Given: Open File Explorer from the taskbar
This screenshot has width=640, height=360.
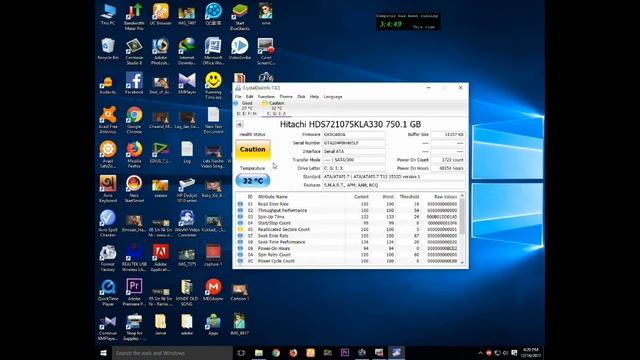Looking at the screenshot, I should point(258,353).
